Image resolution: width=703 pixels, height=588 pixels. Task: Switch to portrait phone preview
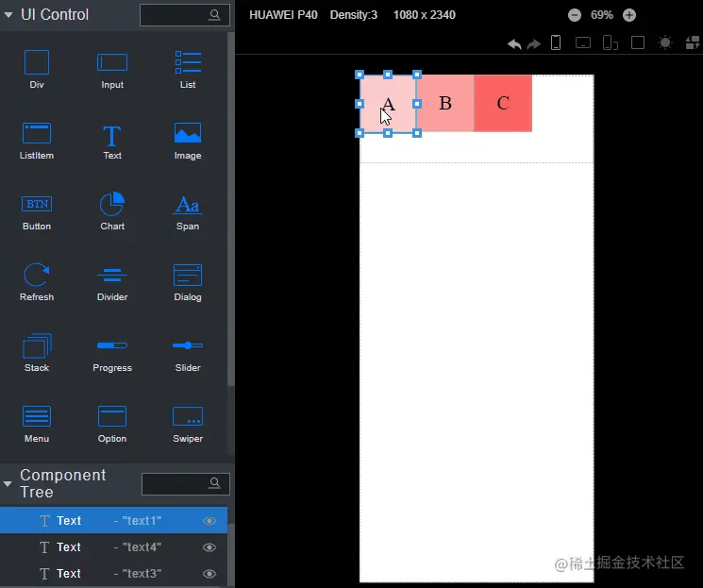556,42
